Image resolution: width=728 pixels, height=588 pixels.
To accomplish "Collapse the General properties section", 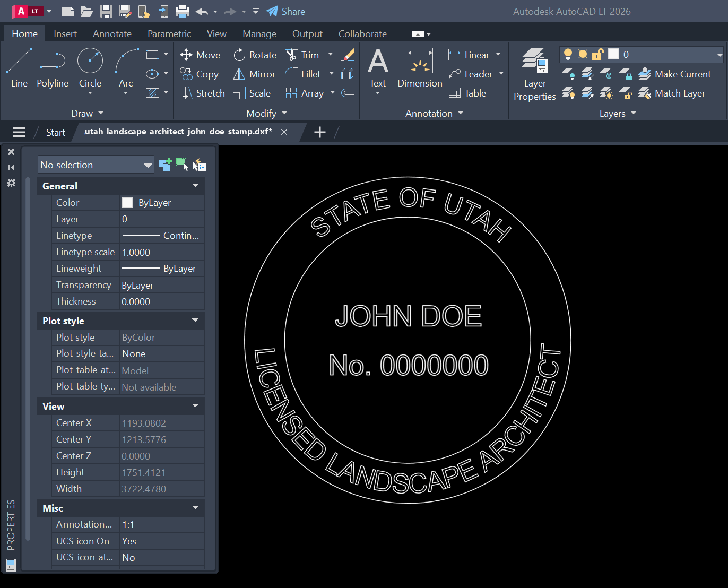I will pos(195,186).
